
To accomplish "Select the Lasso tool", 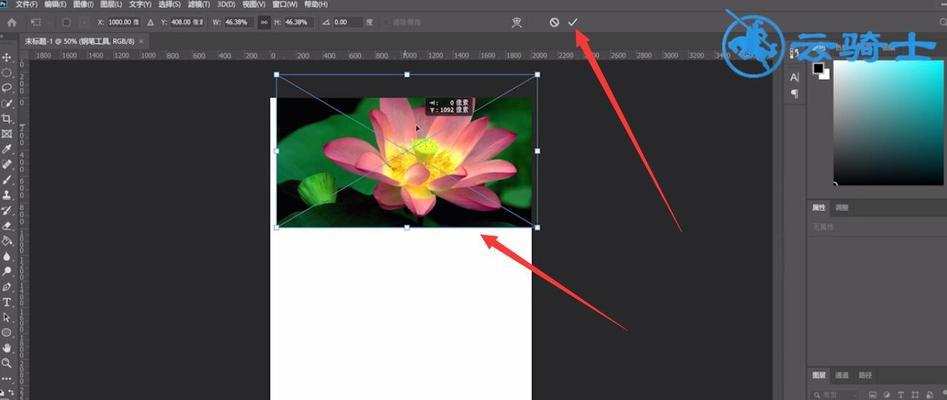I will (x=7, y=88).
